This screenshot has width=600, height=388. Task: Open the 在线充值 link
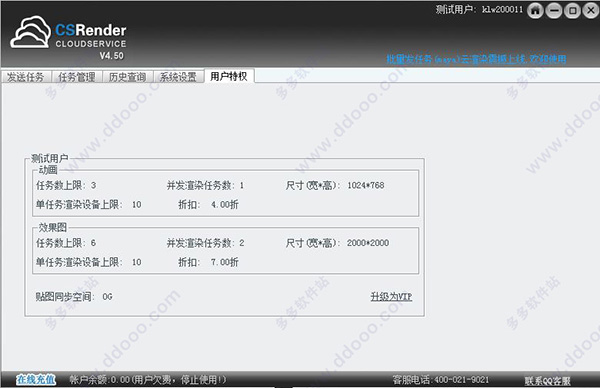click(x=36, y=380)
